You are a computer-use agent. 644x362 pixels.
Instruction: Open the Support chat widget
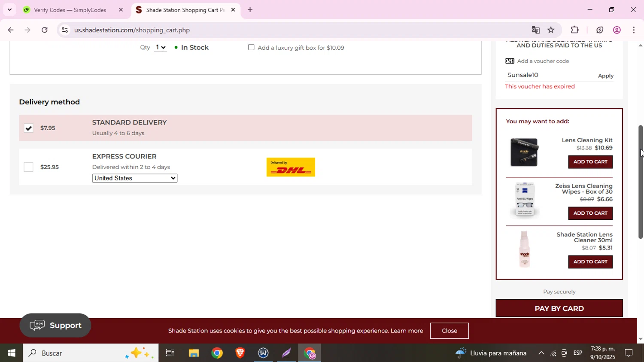[x=55, y=325]
